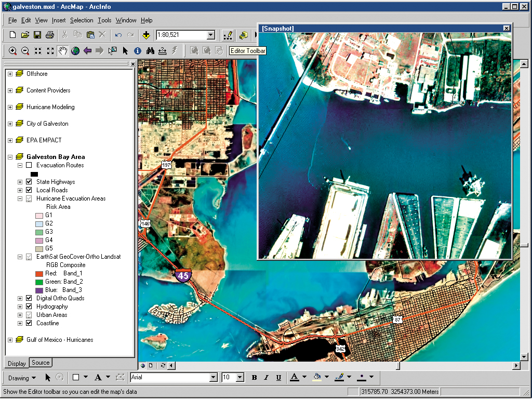Select the Identify info tool
This screenshot has height=399, width=532.
138,50
